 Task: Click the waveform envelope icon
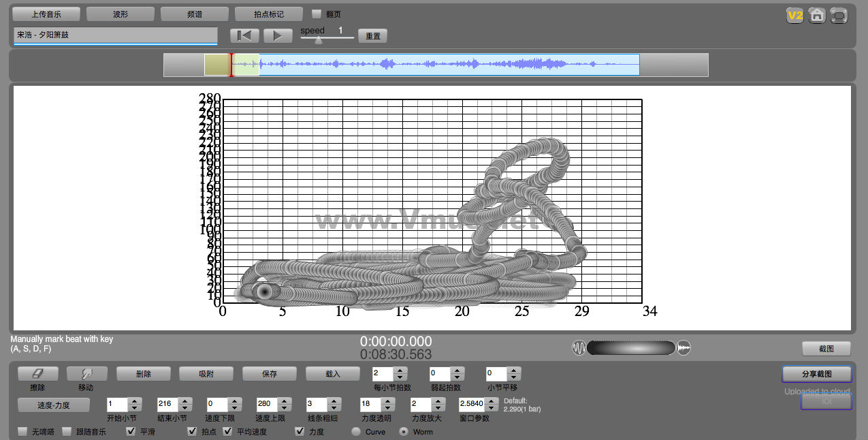click(x=684, y=348)
